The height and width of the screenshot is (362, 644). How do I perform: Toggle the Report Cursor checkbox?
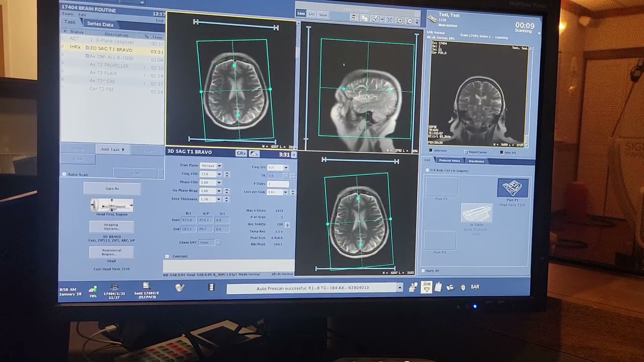click(x=466, y=152)
